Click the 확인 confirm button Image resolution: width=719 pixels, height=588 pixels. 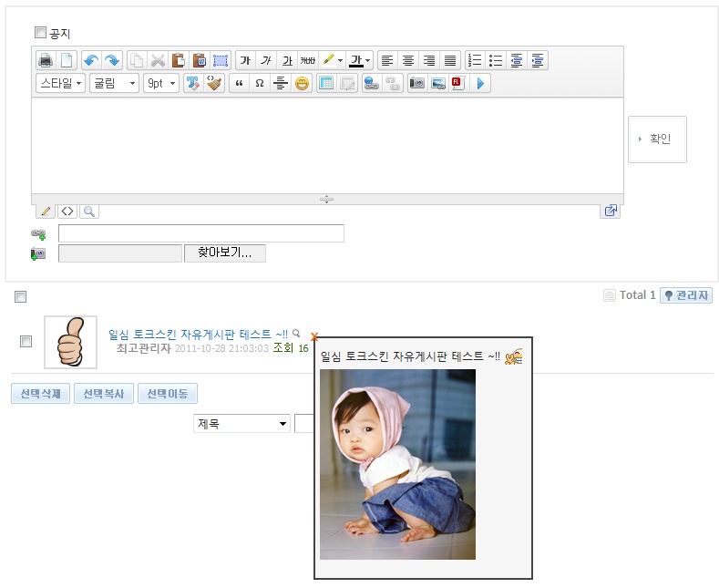point(657,139)
